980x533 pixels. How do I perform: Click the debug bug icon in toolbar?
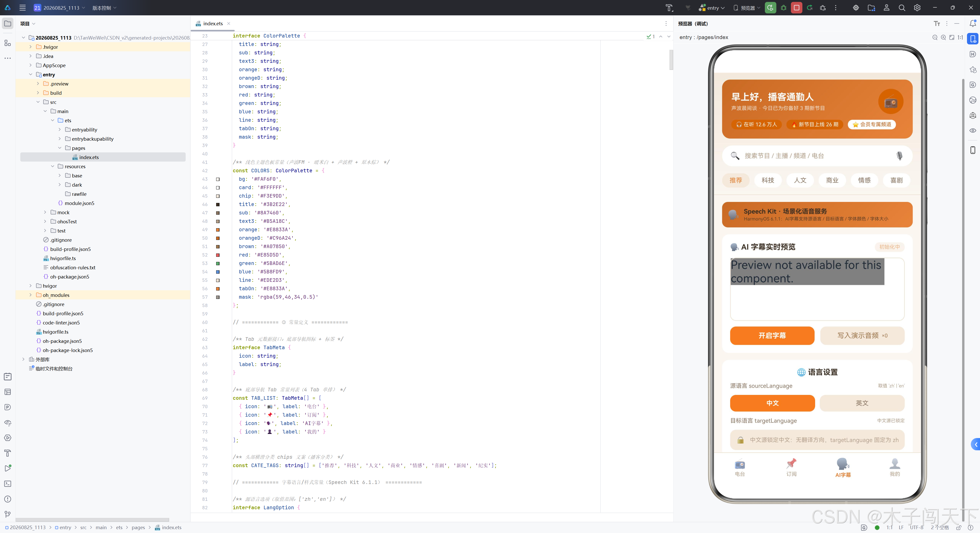(x=783, y=8)
